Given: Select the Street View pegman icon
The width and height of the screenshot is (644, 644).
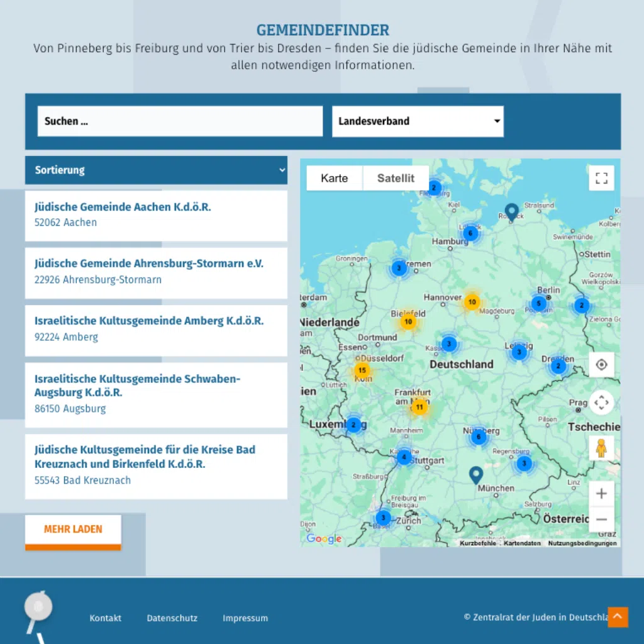Looking at the screenshot, I should coord(601,448).
